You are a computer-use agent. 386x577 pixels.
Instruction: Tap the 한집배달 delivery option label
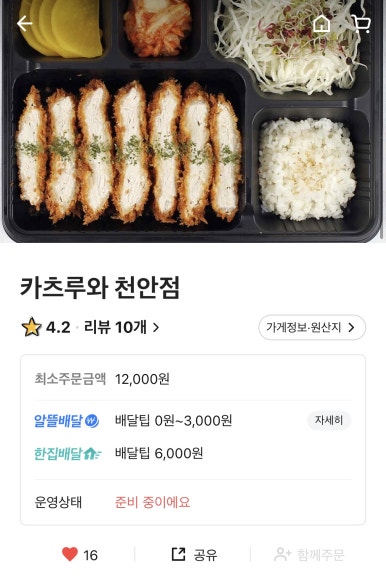point(58,453)
